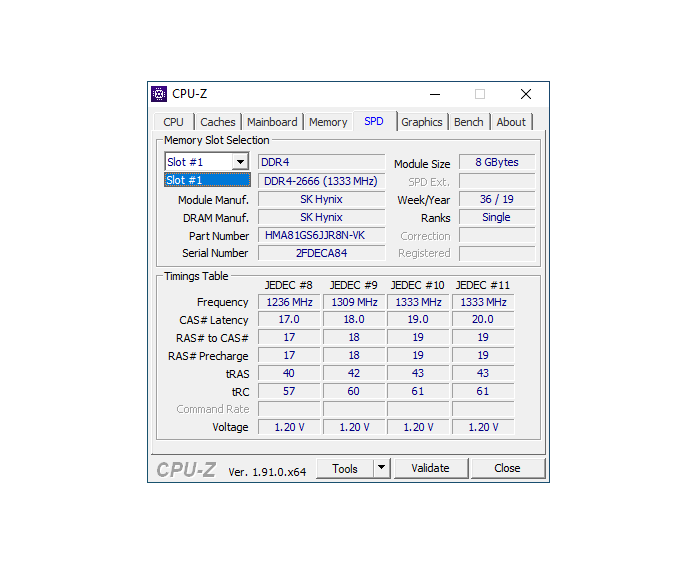This screenshot has height=564, width=696.
Task: Click CAS# Latency value 18.0
Action: pyautogui.click(x=354, y=319)
